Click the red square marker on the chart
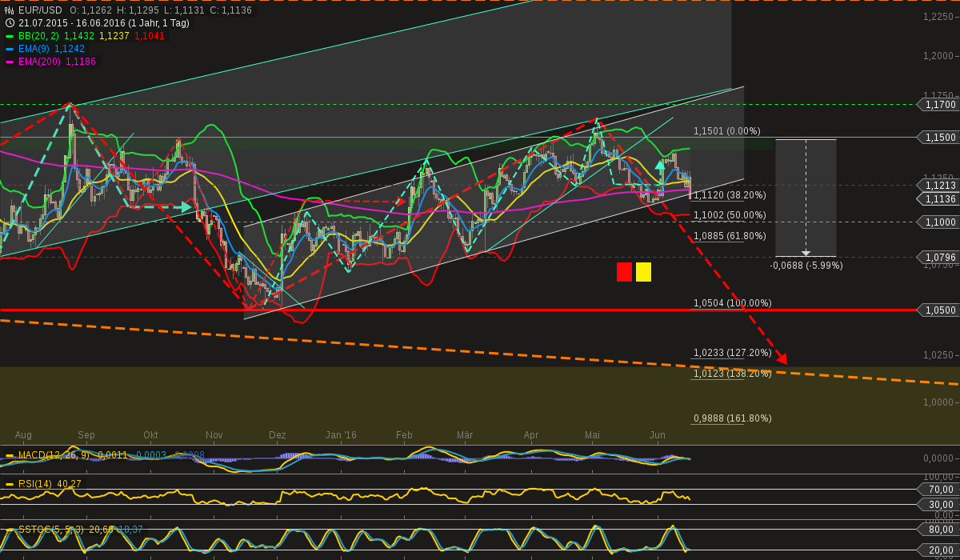The image size is (960, 560). point(624,272)
